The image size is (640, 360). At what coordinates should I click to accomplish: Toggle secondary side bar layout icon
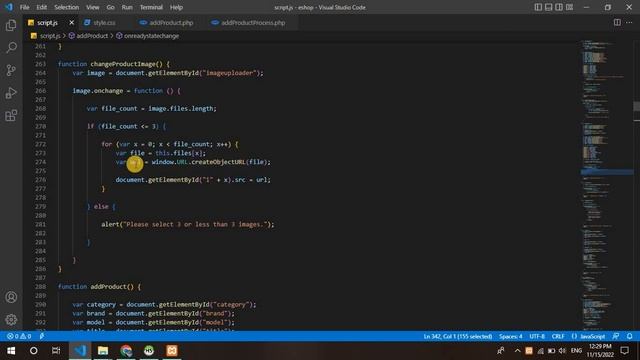click(559, 7)
